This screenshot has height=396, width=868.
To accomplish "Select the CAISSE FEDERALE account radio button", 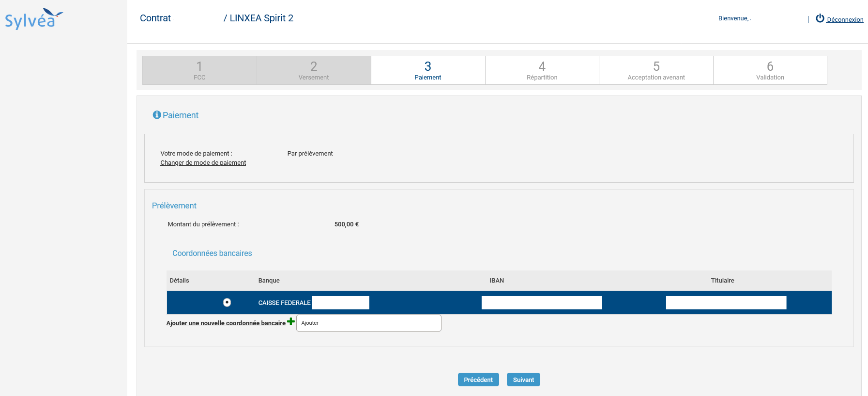I will [x=227, y=302].
